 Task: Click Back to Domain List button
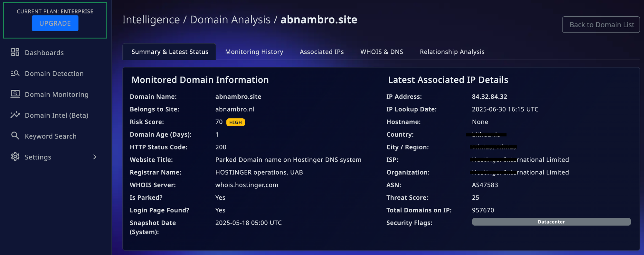(601, 25)
